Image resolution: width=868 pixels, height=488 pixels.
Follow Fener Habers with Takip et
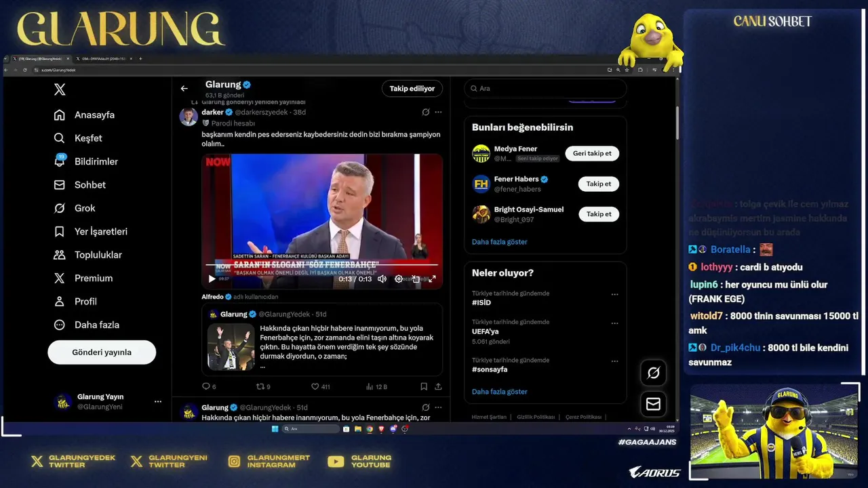[x=599, y=184]
